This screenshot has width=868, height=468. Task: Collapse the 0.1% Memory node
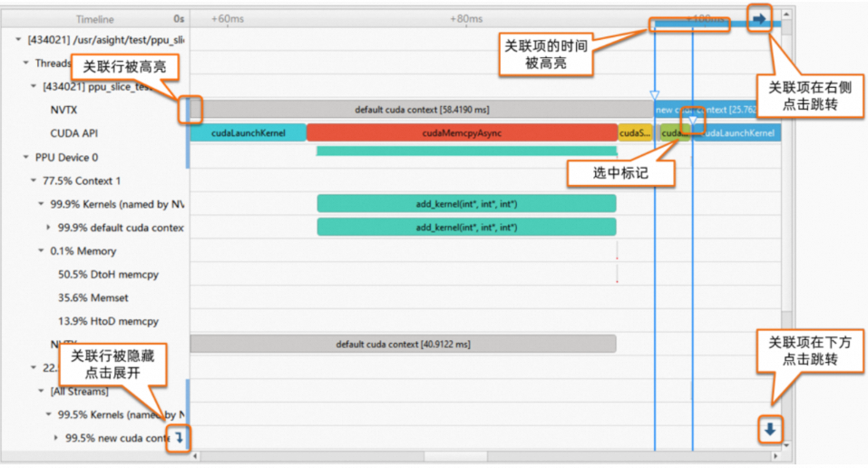[x=41, y=251]
